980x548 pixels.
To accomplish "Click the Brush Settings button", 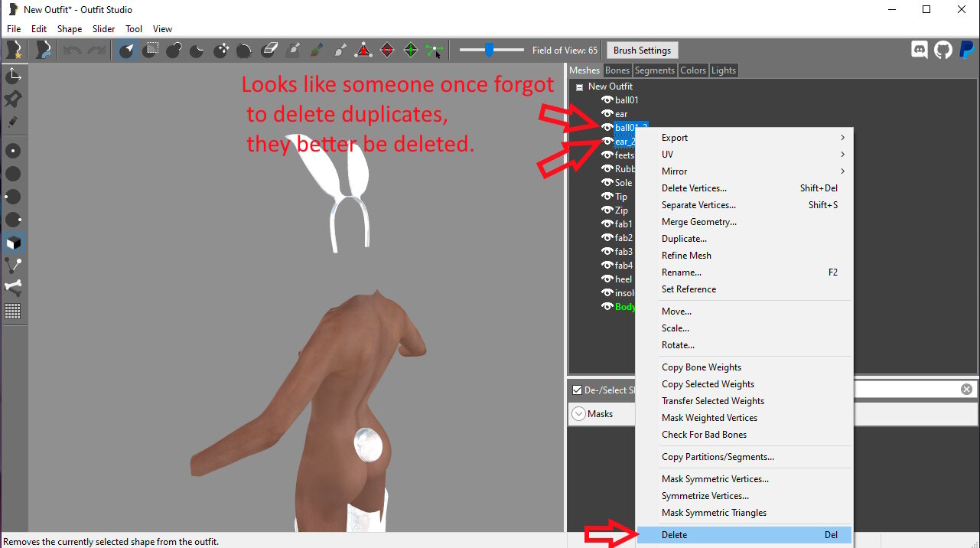I will point(643,51).
